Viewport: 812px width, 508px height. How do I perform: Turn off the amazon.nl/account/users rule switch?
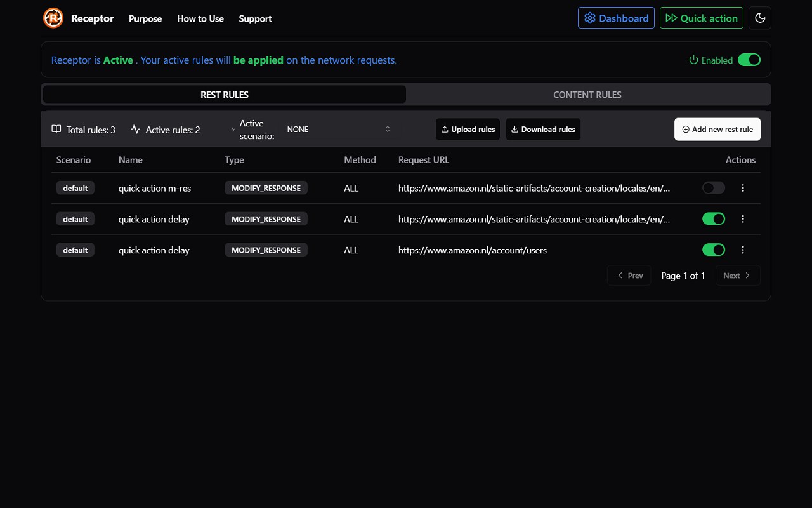pyautogui.click(x=714, y=250)
